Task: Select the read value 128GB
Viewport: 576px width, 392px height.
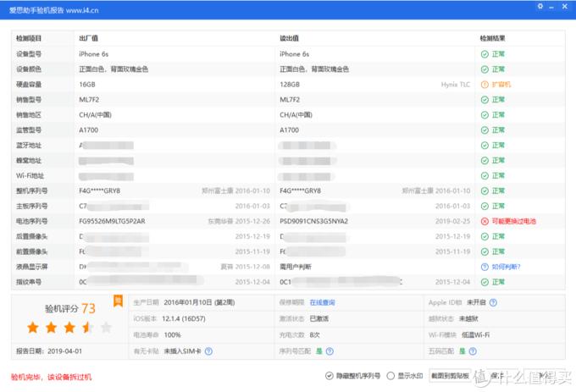Action: click(x=290, y=85)
